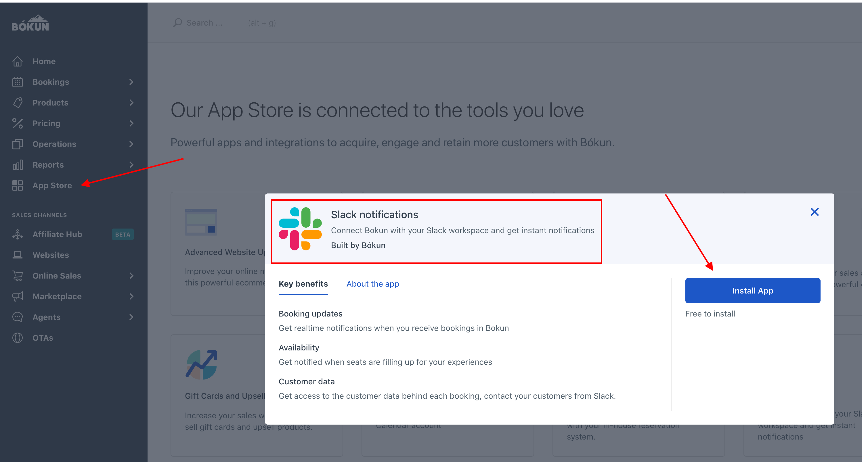Click the Customer data heading

click(x=309, y=384)
